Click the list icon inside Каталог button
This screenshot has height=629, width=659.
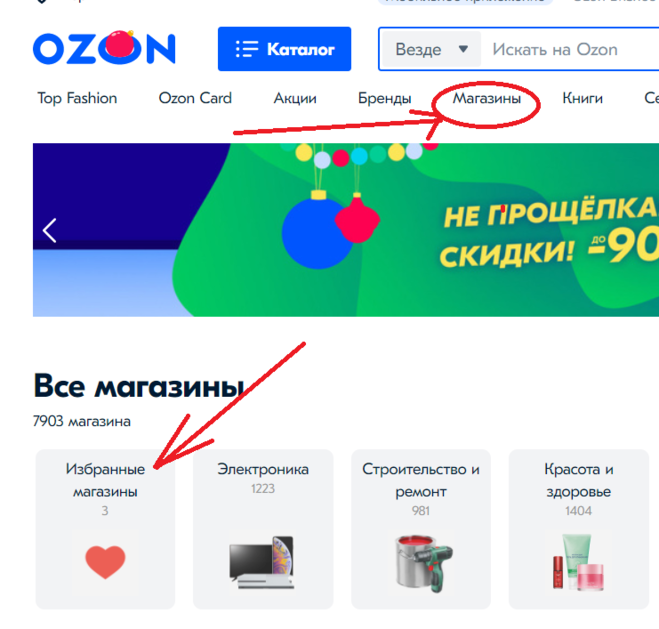pos(247,49)
